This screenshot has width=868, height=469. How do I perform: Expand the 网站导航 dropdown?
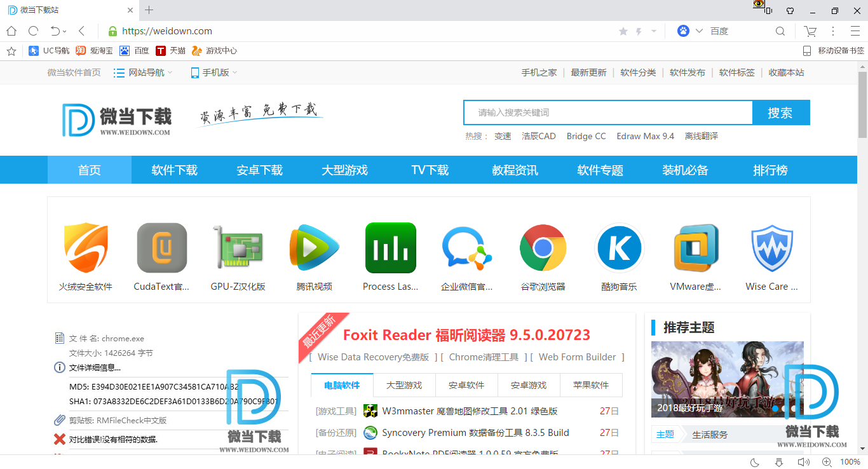point(143,72)
